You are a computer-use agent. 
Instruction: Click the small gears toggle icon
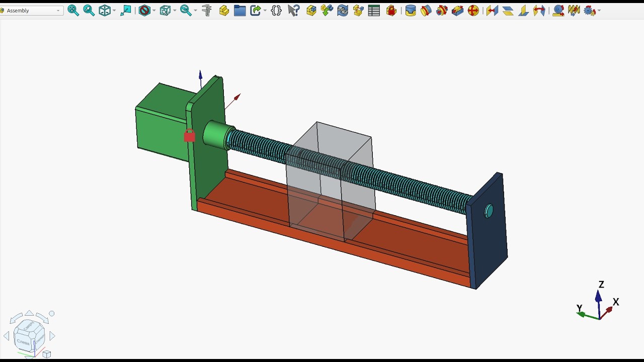click(x=589, y=11)
